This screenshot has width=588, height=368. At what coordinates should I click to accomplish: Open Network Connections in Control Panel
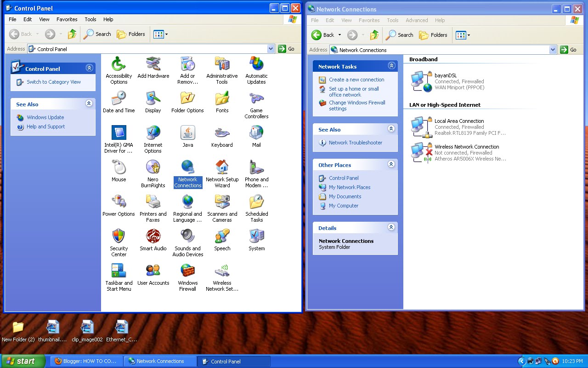pyautogui.click(x=187, y=173)
